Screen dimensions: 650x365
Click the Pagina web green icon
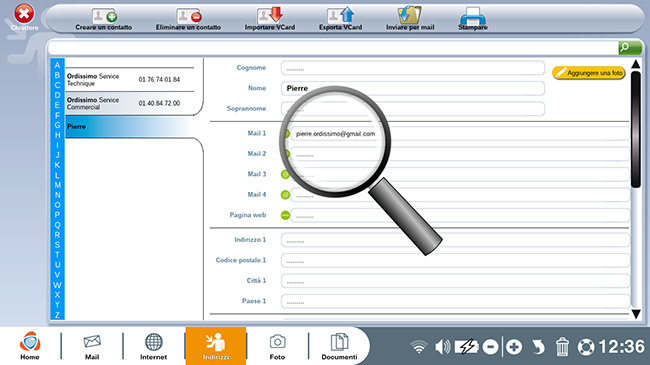point(285,215)
